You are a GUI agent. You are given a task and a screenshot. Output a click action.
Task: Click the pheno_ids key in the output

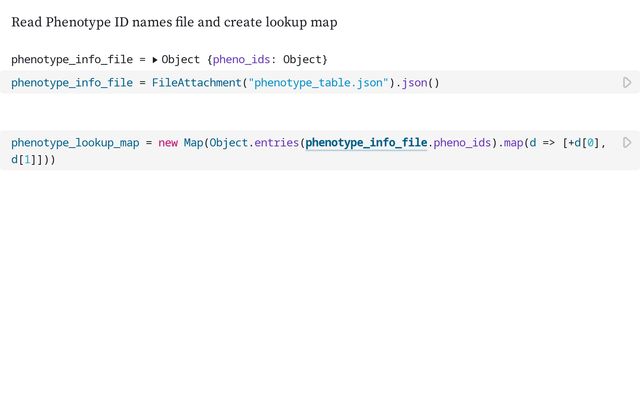pyautogui.click(x=242, y=60)
